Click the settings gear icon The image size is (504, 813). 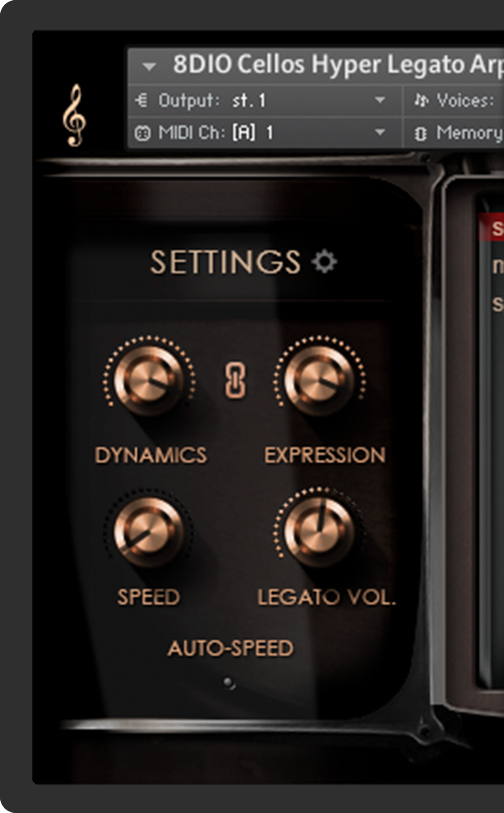[324, 261]
